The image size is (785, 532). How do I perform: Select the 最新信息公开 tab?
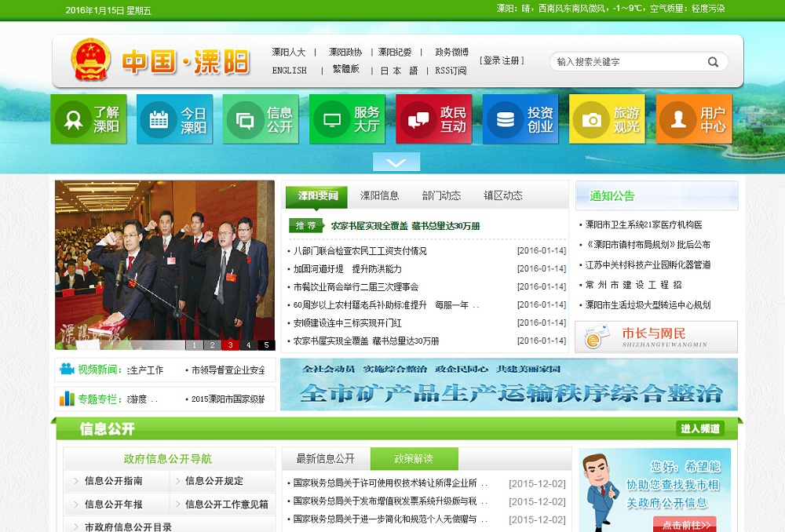coord(326,459)
